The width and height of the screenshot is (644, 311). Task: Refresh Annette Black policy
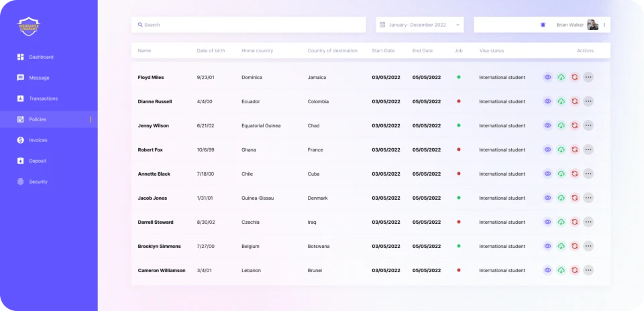[575, 174]
